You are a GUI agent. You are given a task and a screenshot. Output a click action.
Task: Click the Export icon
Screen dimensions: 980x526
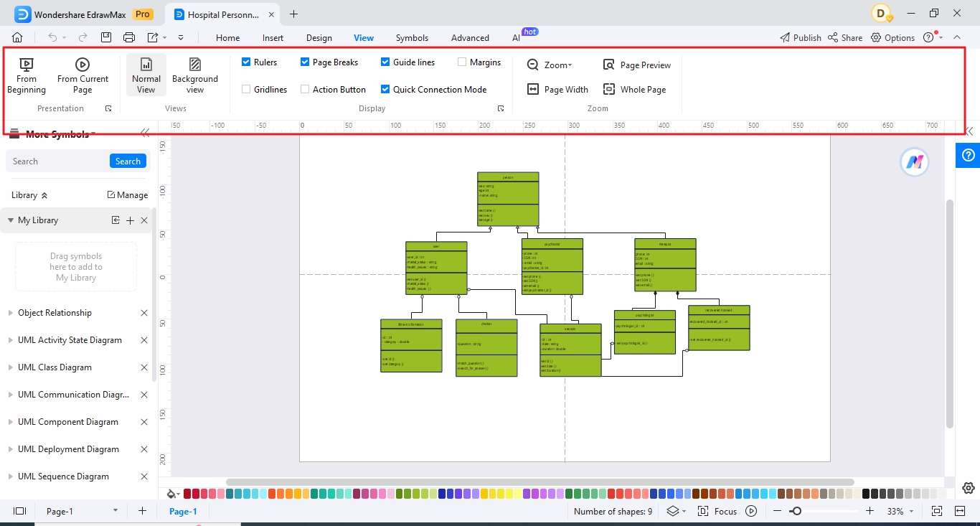[x=153, y=37]
